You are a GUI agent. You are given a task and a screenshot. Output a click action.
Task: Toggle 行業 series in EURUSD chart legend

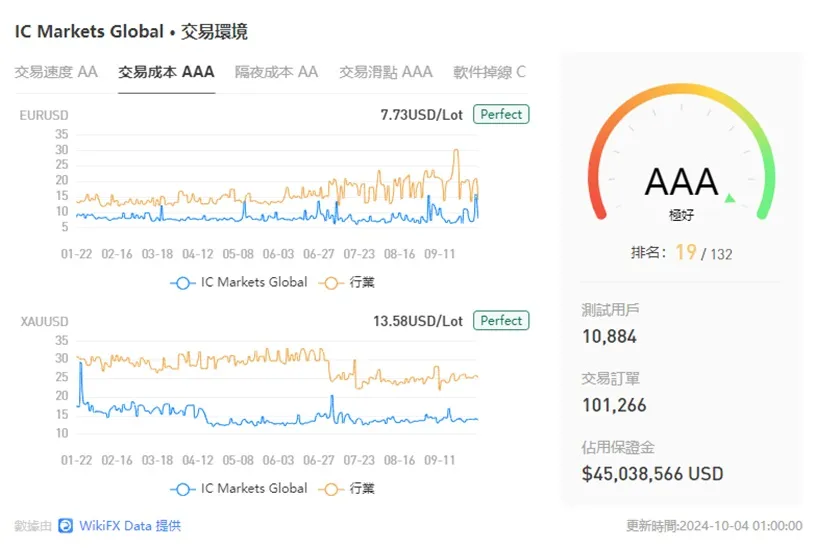(x=347, y=282)
